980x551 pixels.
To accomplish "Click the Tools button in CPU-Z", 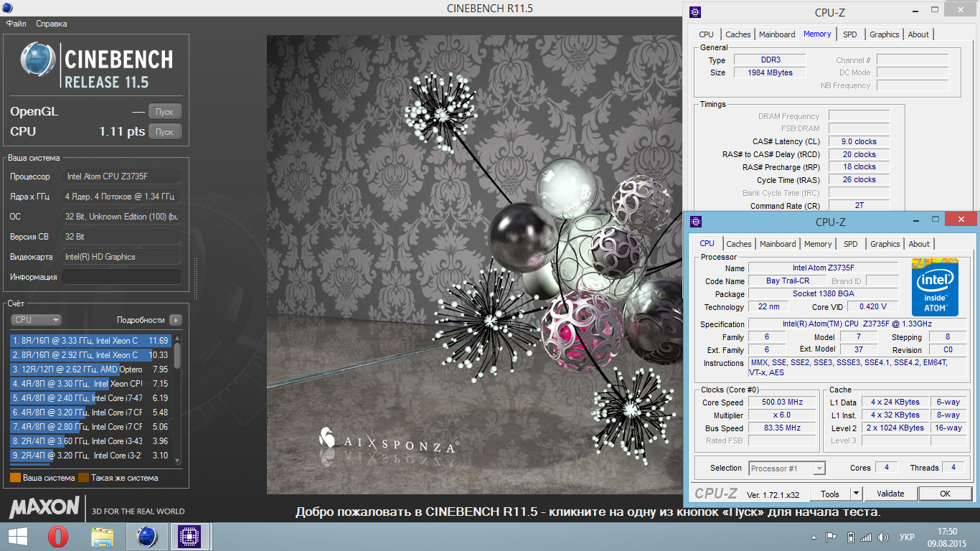I will [830, 494].
